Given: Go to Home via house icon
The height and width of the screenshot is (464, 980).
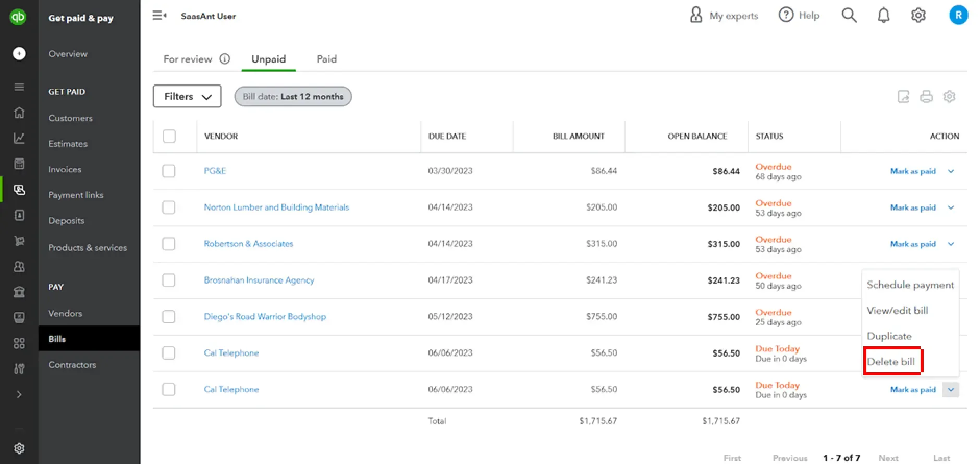Looking at the screenshot, I should [x=19, y=113].
